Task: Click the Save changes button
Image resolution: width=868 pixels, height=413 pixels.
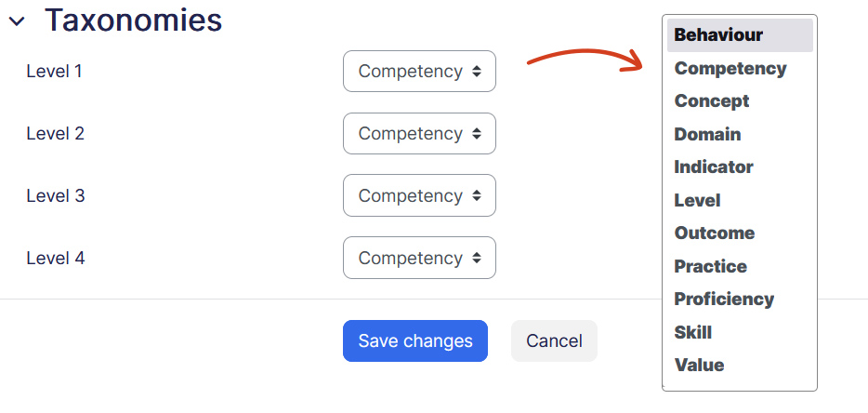Action: (415, 341)
